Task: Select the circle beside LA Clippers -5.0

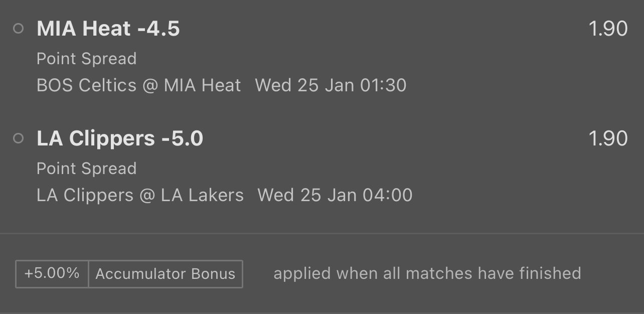Action: point(19,138)
